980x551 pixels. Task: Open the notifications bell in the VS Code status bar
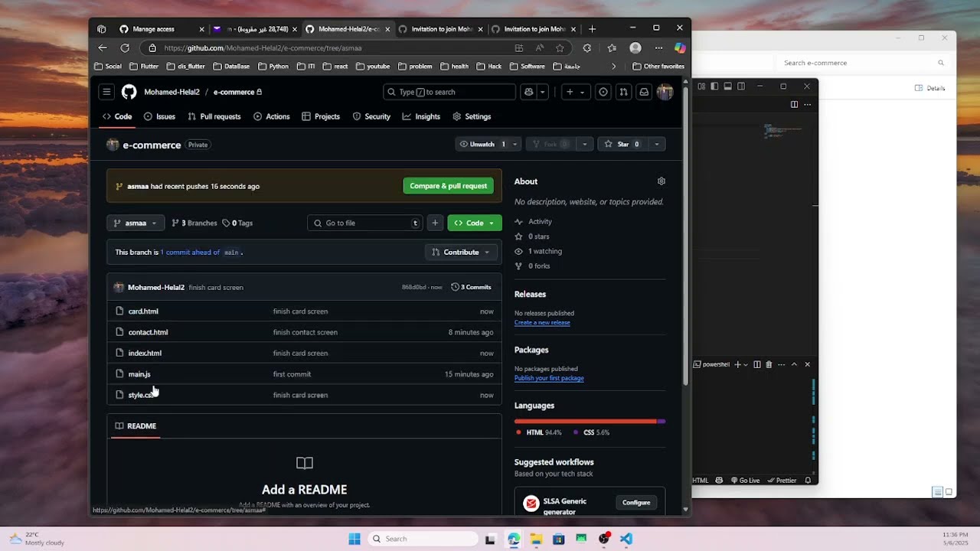point(808,481)
